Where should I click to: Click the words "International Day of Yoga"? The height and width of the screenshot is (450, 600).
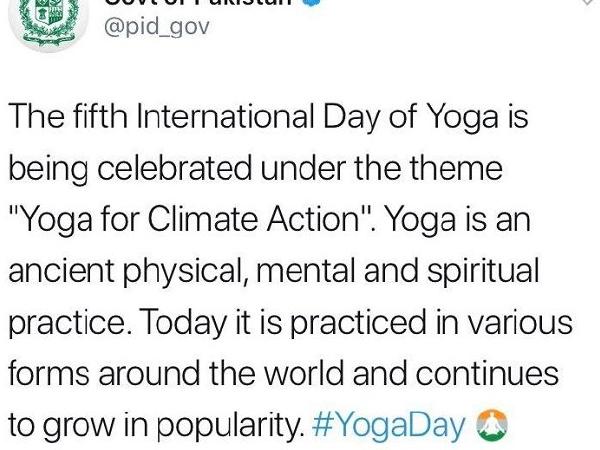(318, 117)
